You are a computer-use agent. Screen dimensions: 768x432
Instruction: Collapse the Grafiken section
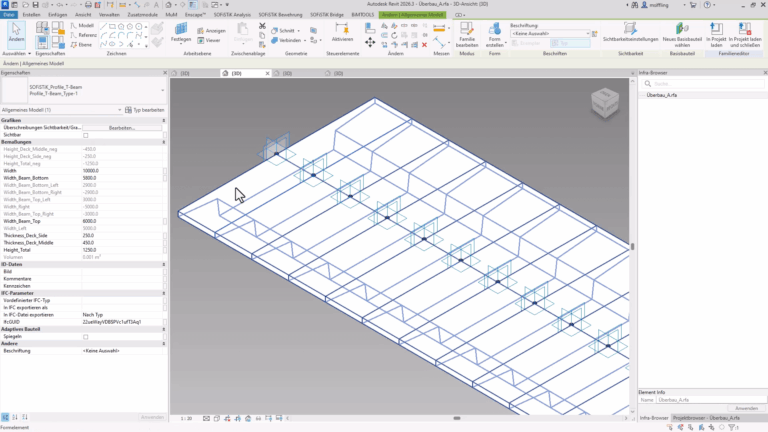coord(164,120)
